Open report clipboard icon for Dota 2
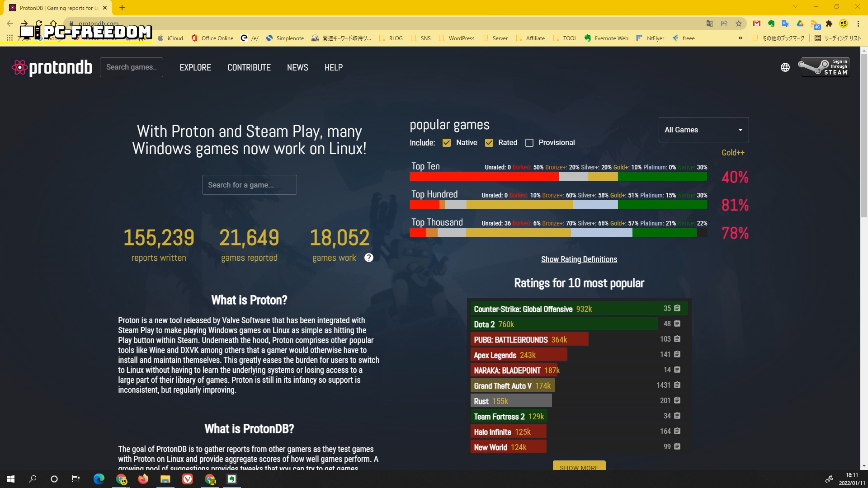This screenshot has height=488, width=868. 677,324
